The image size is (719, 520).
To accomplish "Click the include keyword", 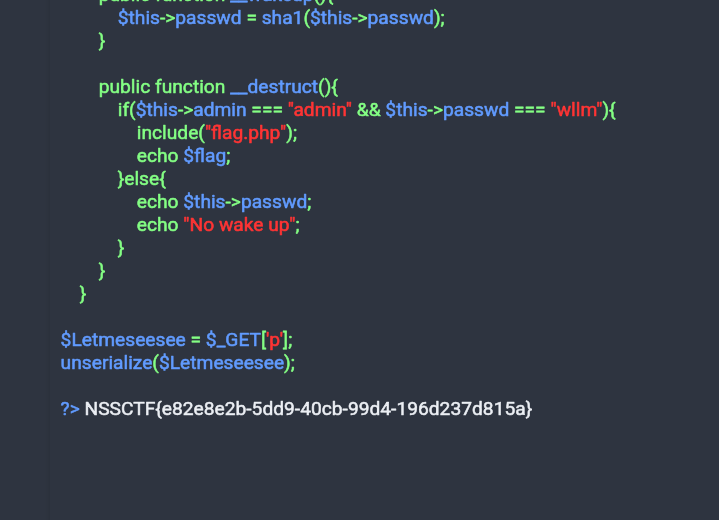I will click(x=167, y=133).
